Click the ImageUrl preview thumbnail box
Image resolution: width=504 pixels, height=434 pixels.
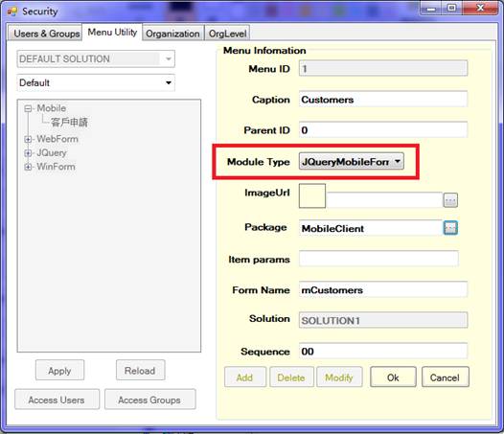pyautogui.click(x=312, y=195)
